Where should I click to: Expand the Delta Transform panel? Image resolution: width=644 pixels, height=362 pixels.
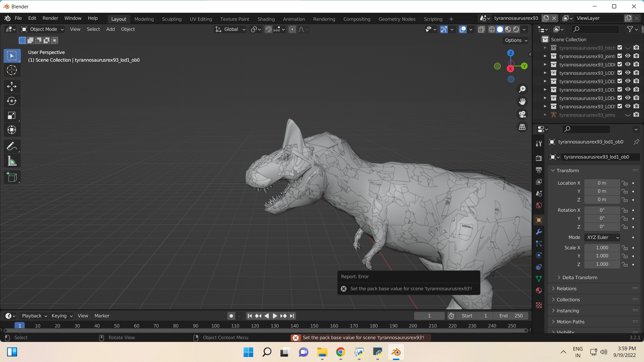(579, 277)
